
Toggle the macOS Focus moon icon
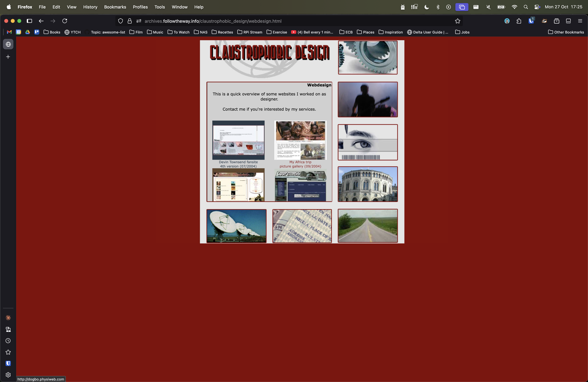click(426, 7)
